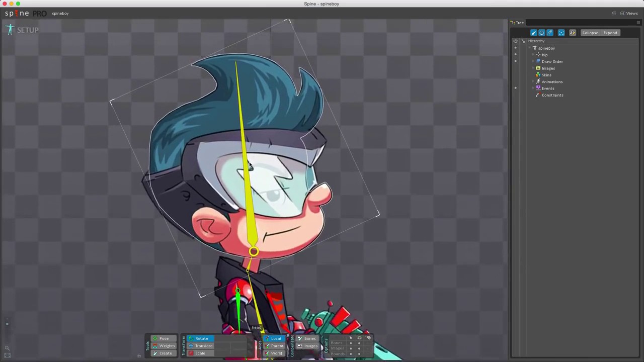Click the fit-to-screen icon at bottom left

point(7,355)
